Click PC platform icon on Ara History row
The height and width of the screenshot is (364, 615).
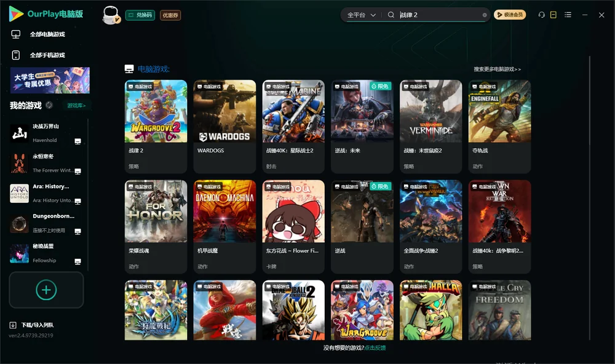click(x=77, y=202)
